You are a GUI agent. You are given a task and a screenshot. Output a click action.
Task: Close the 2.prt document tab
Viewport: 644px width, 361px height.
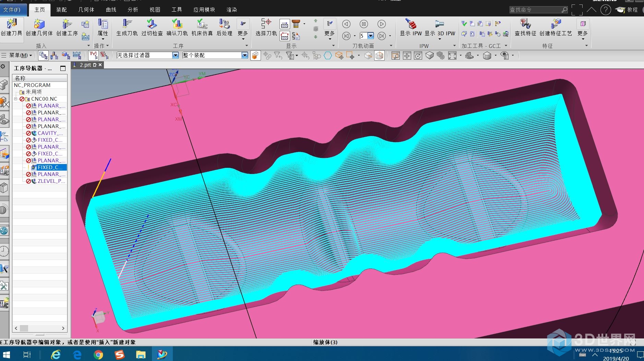click(100, 65)
